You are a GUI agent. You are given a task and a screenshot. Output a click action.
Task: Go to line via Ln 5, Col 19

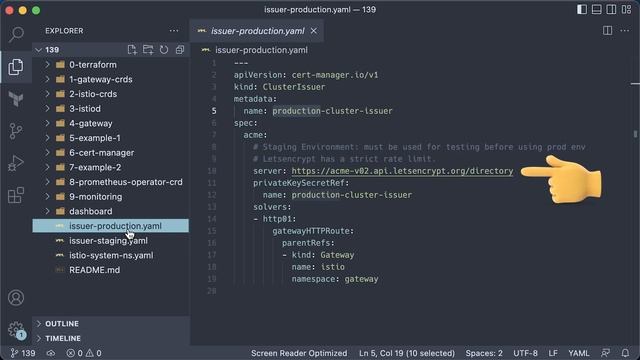[407, 353]
